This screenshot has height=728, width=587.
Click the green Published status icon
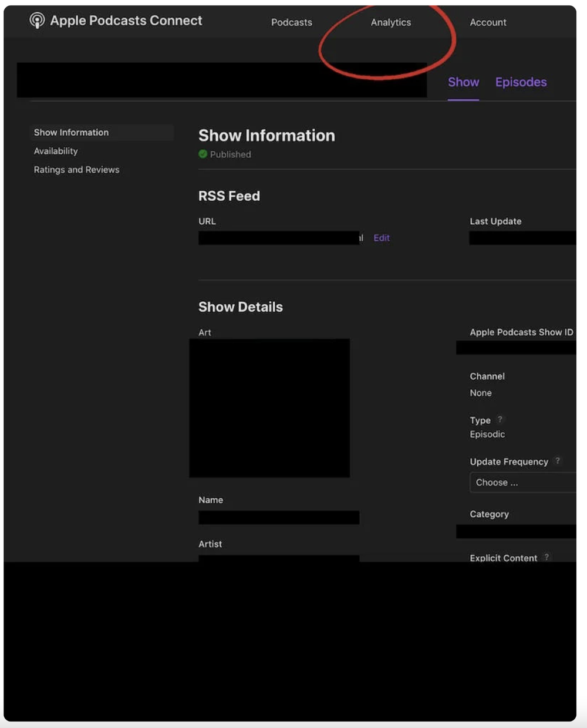pos(203,154)
